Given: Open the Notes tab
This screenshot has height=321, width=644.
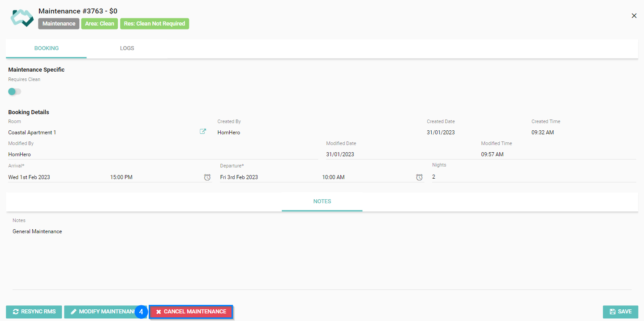Looking at the screenshot, I should 322,201.
